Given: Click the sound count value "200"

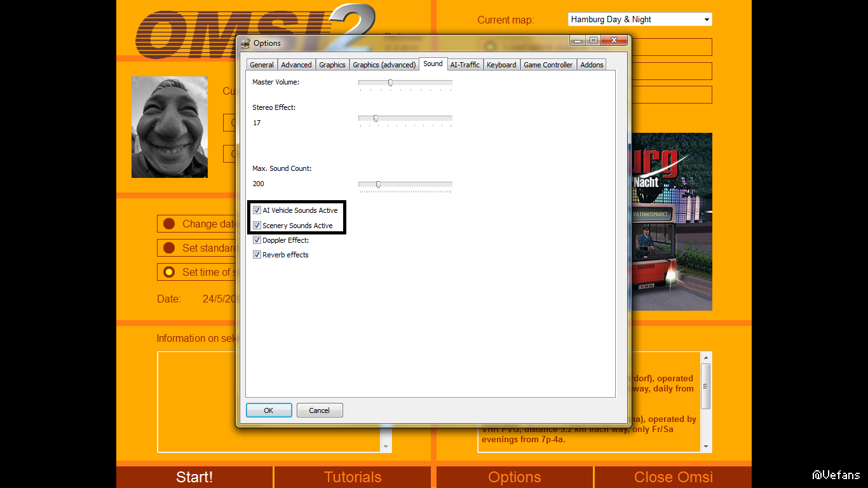Looking at the screenshot, I should pyautogui.click(x=258, y=184).
